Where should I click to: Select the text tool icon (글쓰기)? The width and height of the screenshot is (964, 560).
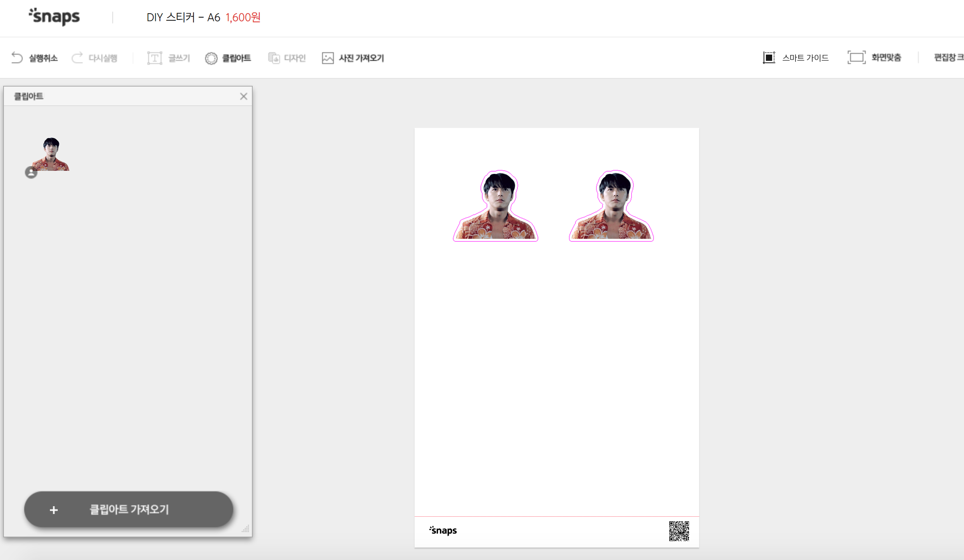click(x=154, y=58)
